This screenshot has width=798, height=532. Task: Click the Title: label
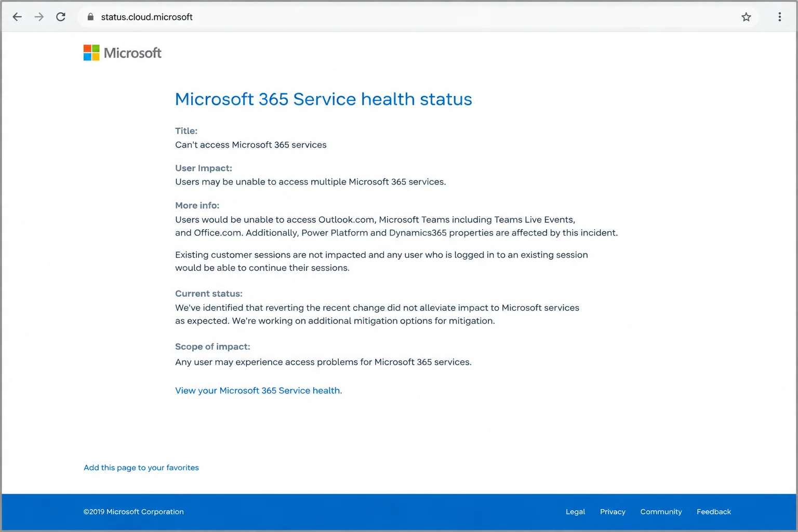[186, 131]
